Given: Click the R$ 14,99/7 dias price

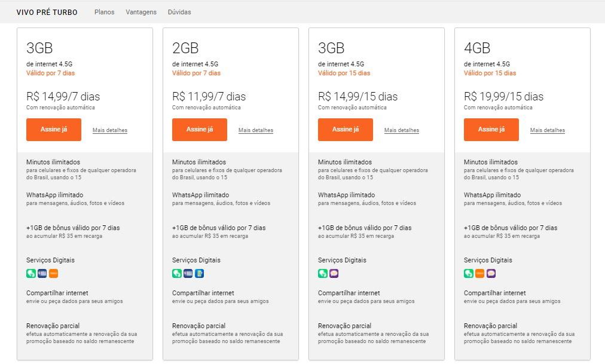Looking at the screenshot, I should coord(63,96).
